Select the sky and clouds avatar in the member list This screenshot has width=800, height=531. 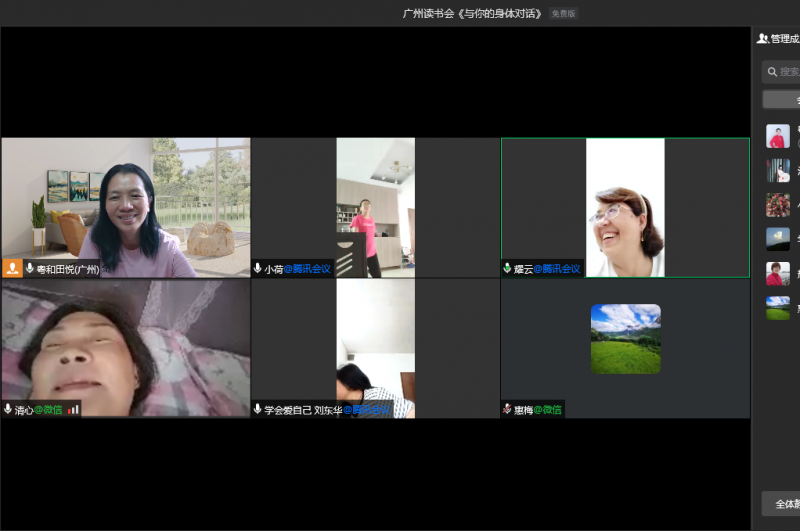[x=777, y=239]
